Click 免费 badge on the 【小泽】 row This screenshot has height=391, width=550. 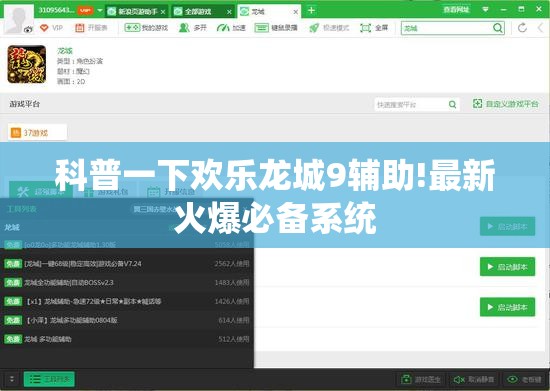[13, 320]
